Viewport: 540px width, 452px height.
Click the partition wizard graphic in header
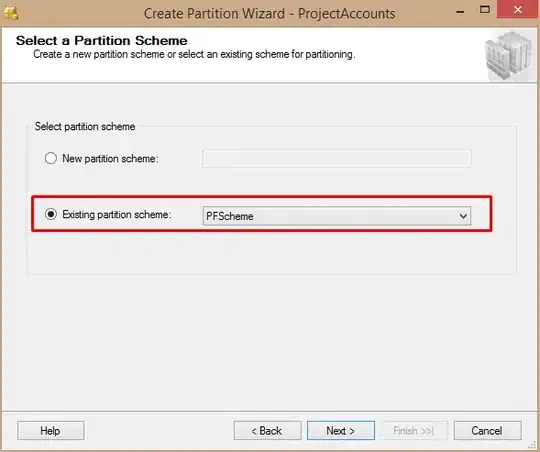click(509, 56)
